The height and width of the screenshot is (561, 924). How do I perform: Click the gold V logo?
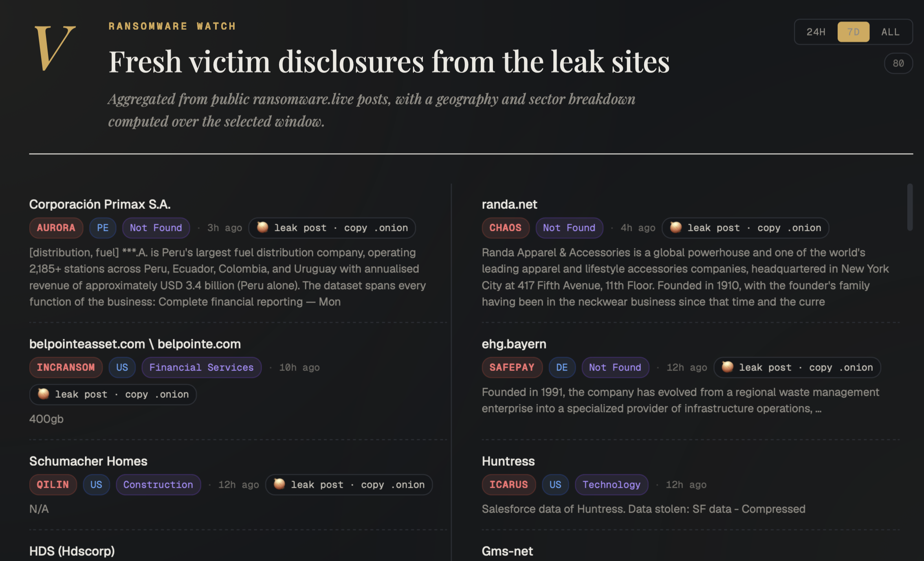coord(55,48)
